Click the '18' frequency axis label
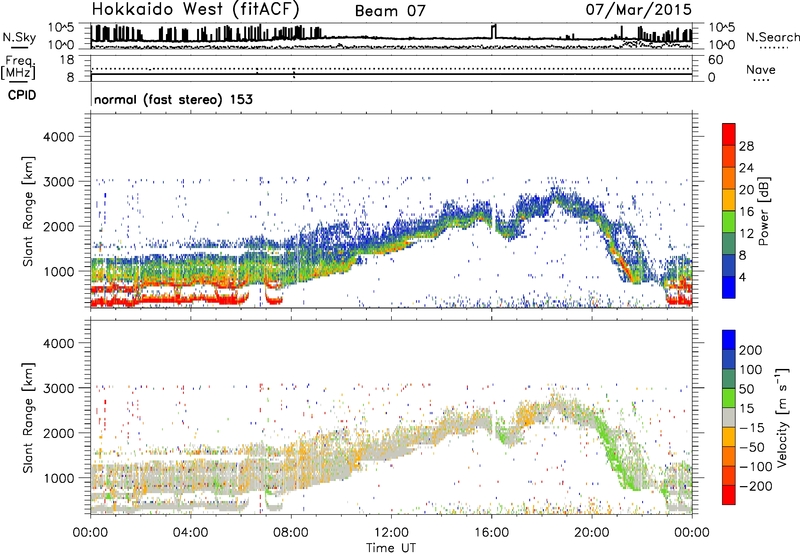Screen dimensions: 800x554 [67, 60]
